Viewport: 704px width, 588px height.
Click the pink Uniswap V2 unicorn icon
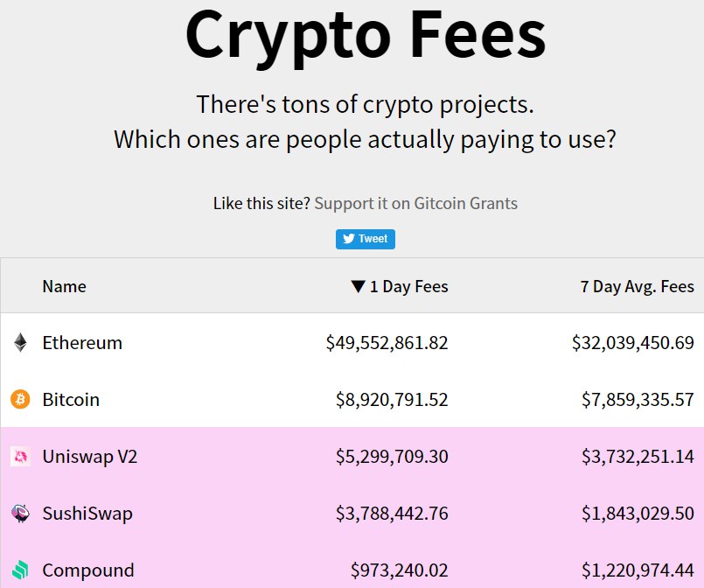tap(20, 457)
